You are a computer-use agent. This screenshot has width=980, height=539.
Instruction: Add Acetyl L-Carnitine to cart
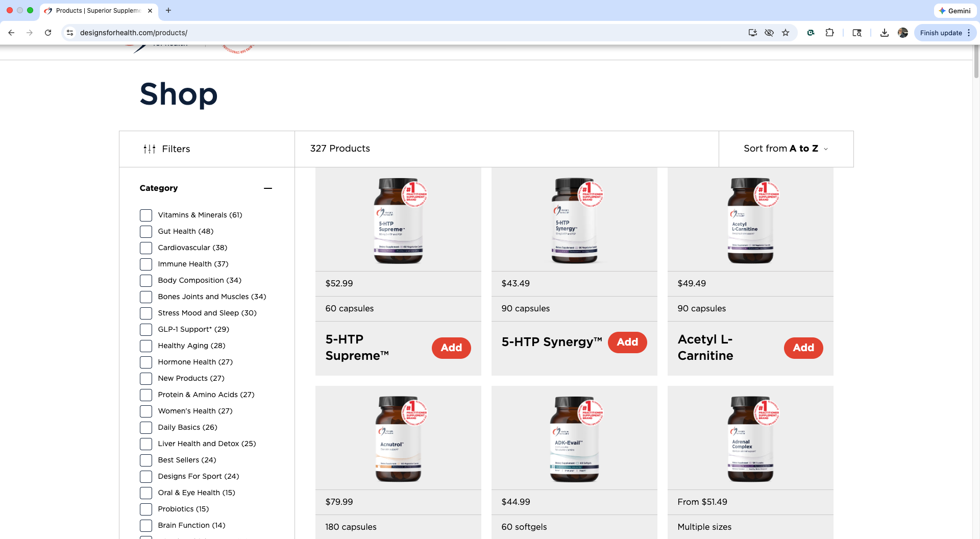[803, 348]
